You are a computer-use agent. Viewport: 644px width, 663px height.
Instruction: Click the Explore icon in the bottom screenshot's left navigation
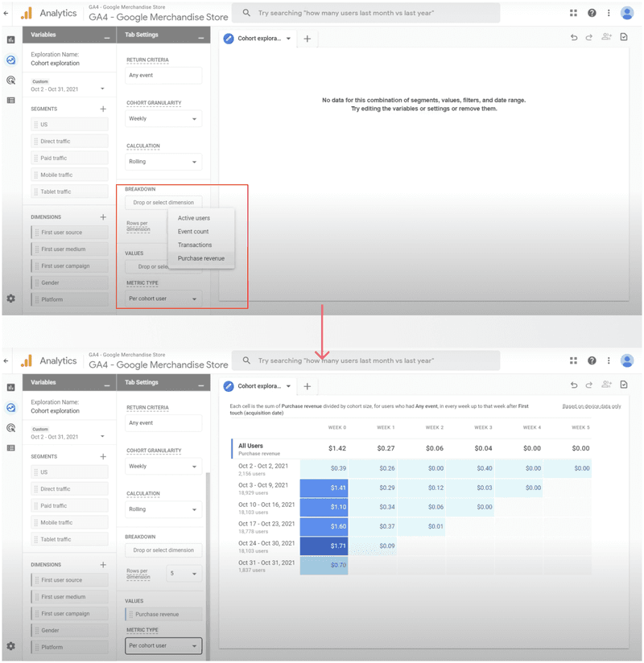[x=10, y=408]
